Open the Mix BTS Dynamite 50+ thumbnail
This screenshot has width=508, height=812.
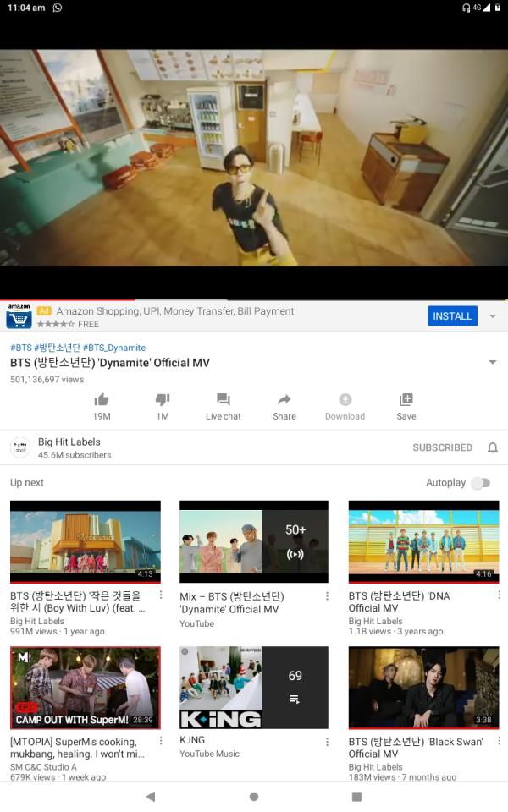coord(254,541)
